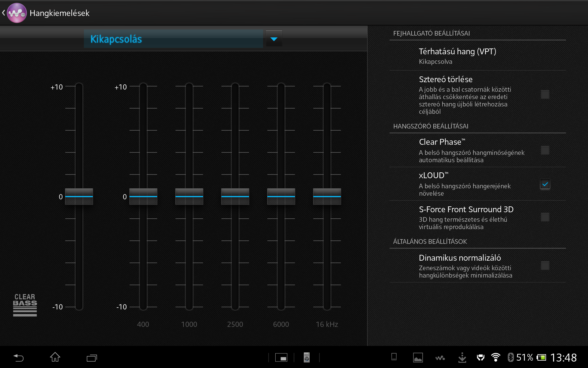
Task: Enable the Sztereó törlése checkbox
Action: coord(545,94)
